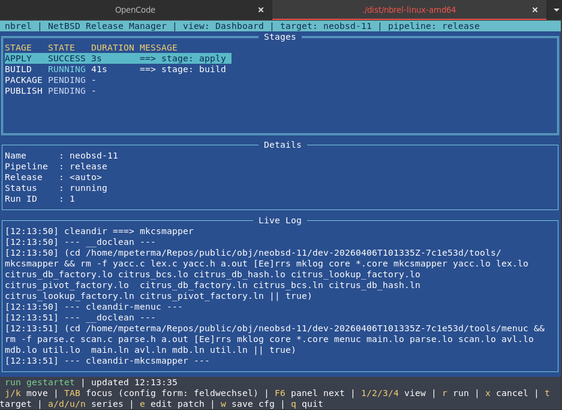The image size is (562, 410).
Task: Focus the Details panel title
Action: click(x=282, y=145)
